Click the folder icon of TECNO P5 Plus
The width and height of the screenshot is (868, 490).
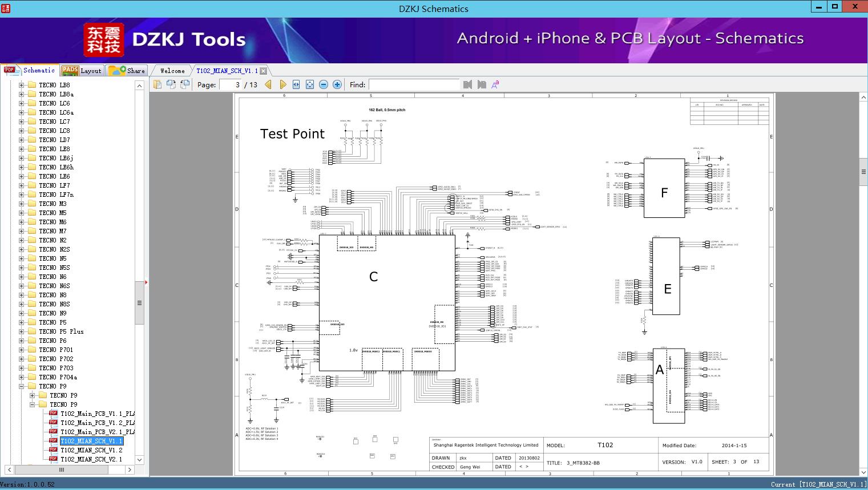(32, 331)
